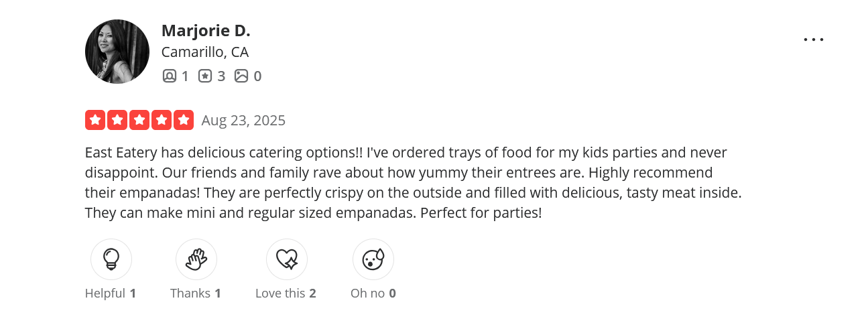The width and height of the screenshot is (868, 323).
Task: Click the Helpful lightbulb reaction icon
Action: tap(111, 259)
